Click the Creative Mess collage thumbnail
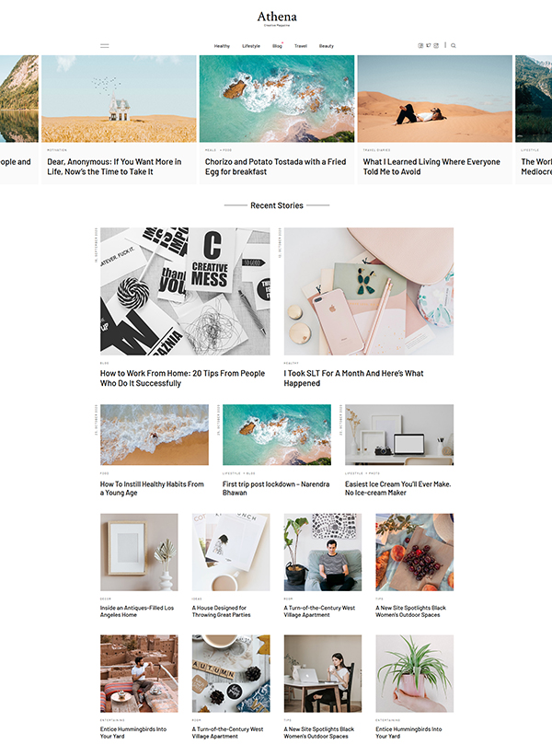 (x=185, y=291)
